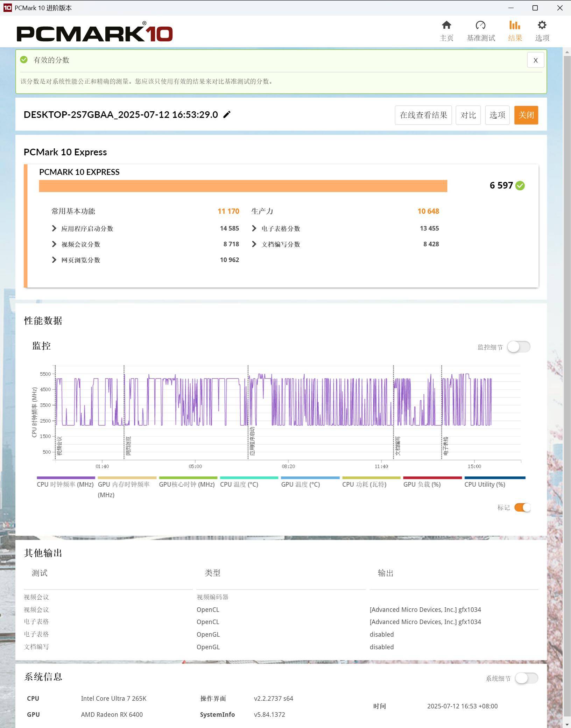Image resolution: width=571 pixels, height=728 pixels.
Task: Select GPU 内存时钟频率 legend swatch
Action: (127, 478)
